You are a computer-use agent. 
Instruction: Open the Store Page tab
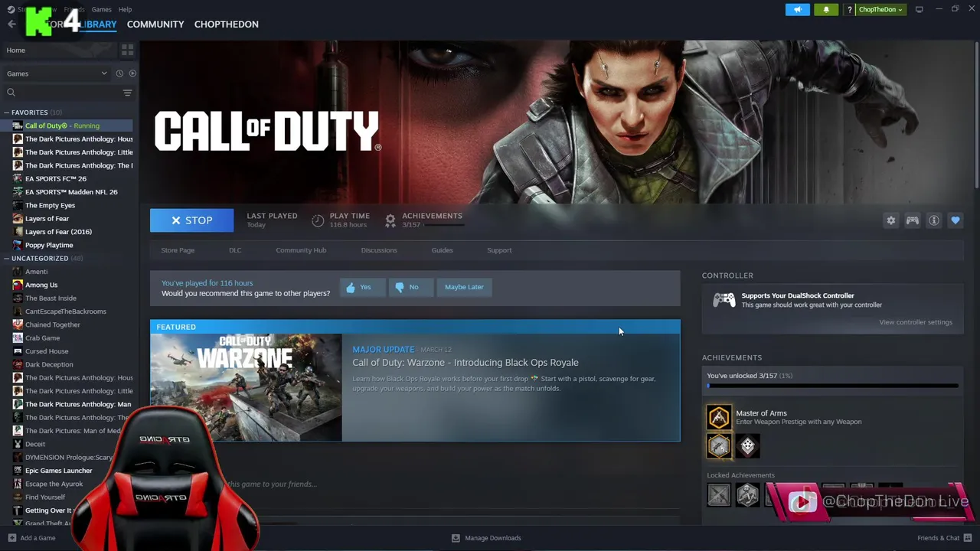178,250
